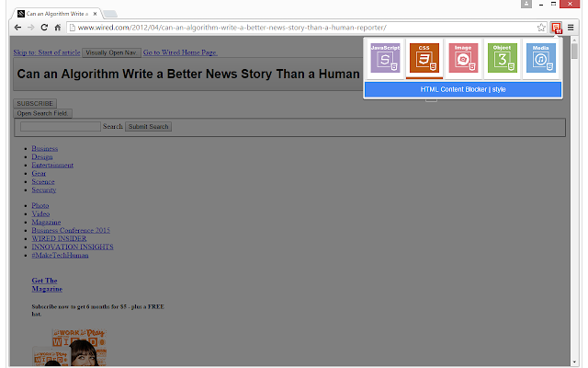Follow the 'Skip to: Start of article' link

point(47,52)
